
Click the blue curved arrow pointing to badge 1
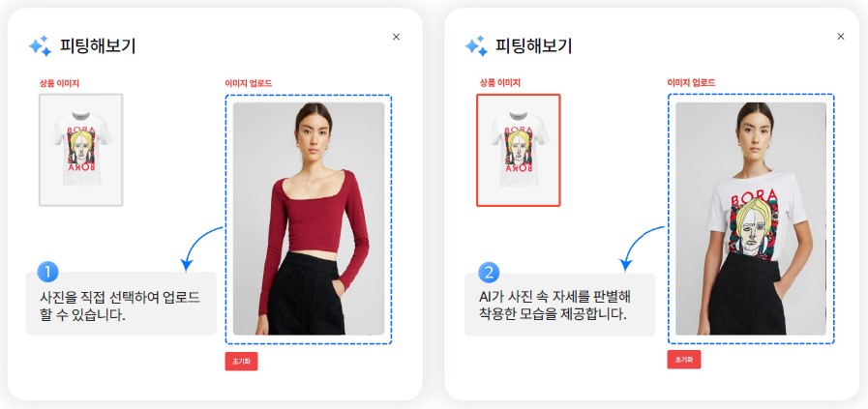201,248
